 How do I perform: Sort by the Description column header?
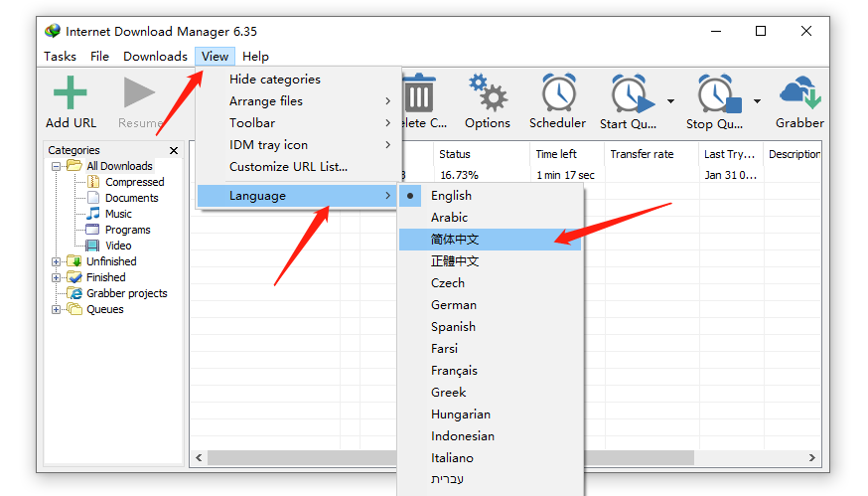[x=793, y=154]
